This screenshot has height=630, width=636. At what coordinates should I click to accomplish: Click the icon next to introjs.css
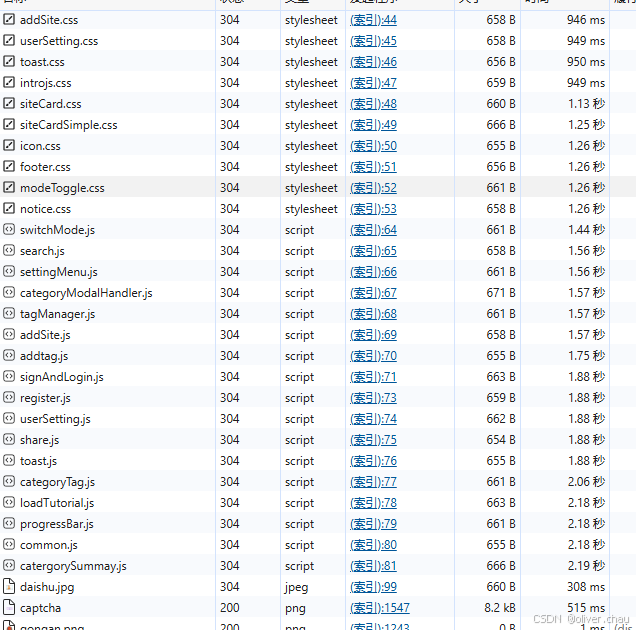(9, 83)
